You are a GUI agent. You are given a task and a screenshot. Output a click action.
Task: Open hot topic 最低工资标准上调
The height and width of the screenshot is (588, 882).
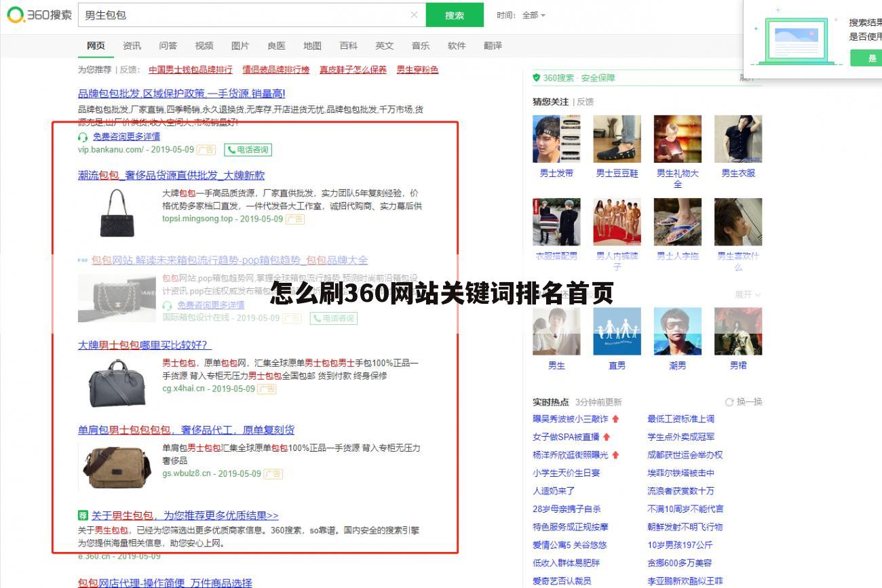[680, 419]
